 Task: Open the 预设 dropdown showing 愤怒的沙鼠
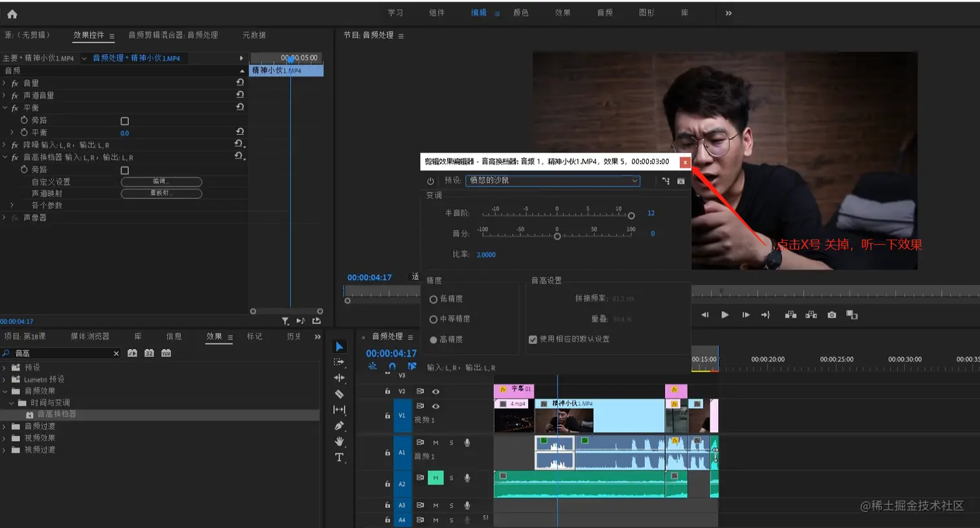coord(553,181)
